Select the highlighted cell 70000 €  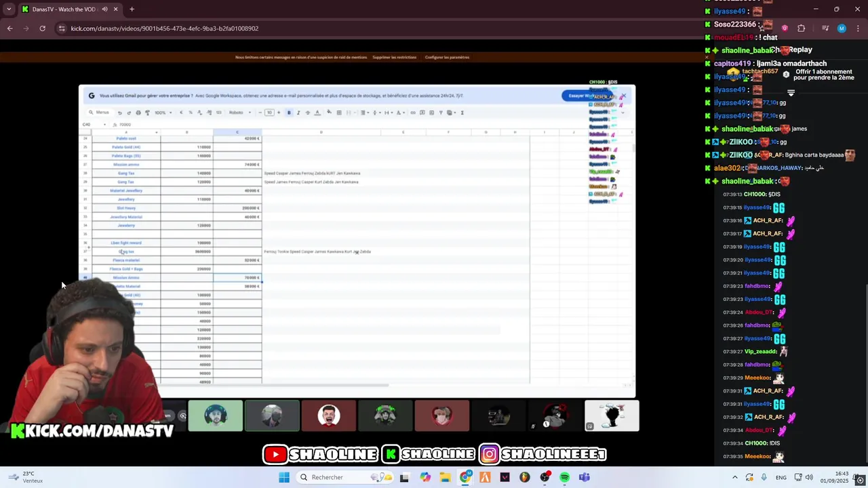[237, 278]
